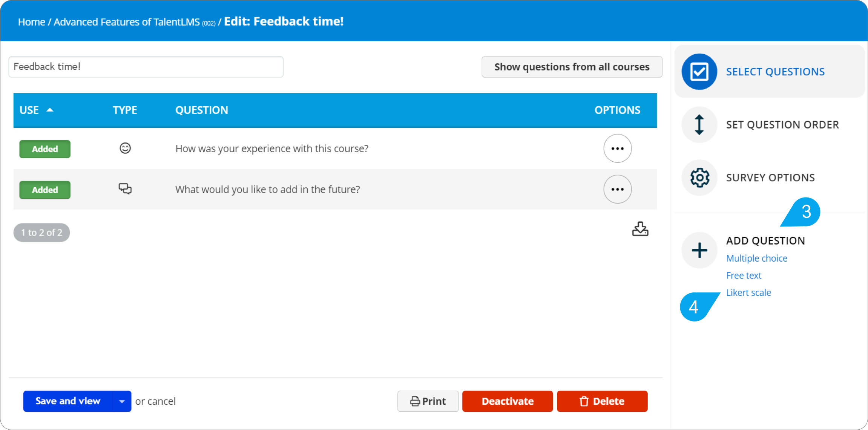Open Survey Options gear icon

(699, 178)
